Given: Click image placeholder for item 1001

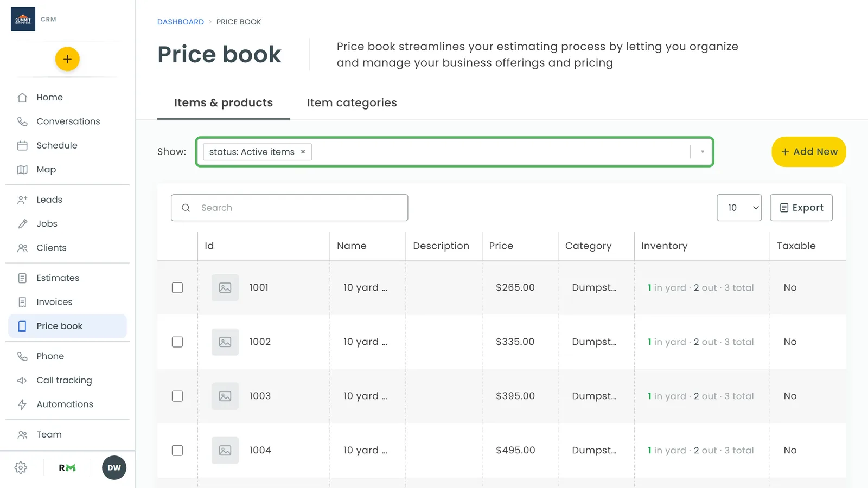Looking at the screenshot, I should coord(225,287).
